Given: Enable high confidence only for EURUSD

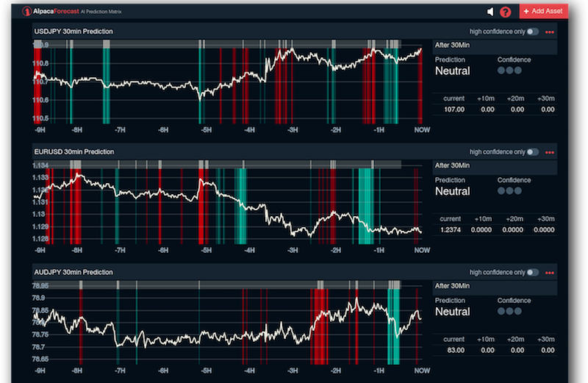Looking at the screenshot, I should [x=533, y=152].
